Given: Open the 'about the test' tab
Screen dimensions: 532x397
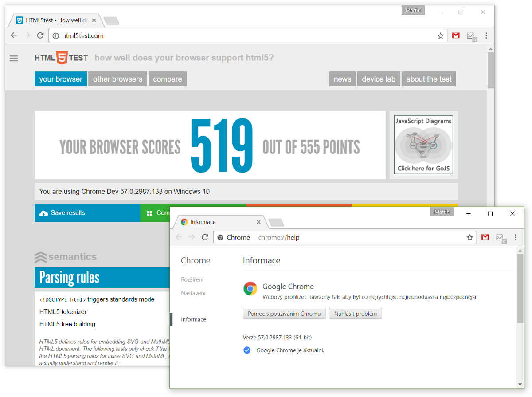Looking at the screenshot, I should (429, 79).
